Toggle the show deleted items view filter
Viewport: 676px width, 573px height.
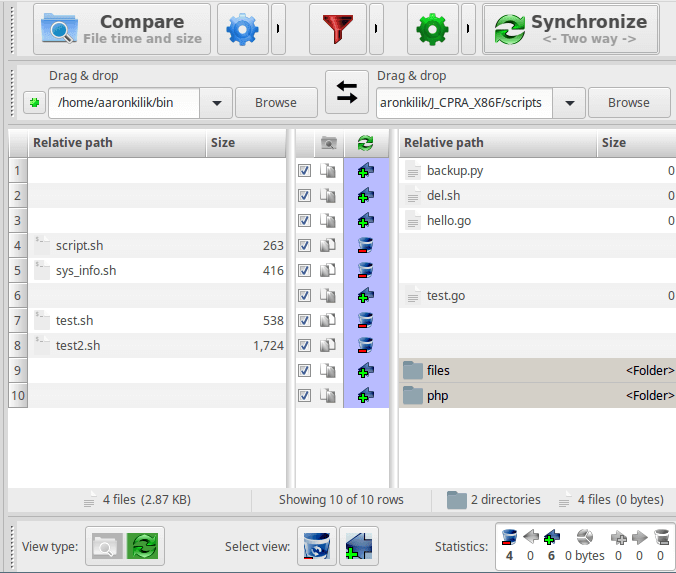pyautogui.click(x=319, y=546)
